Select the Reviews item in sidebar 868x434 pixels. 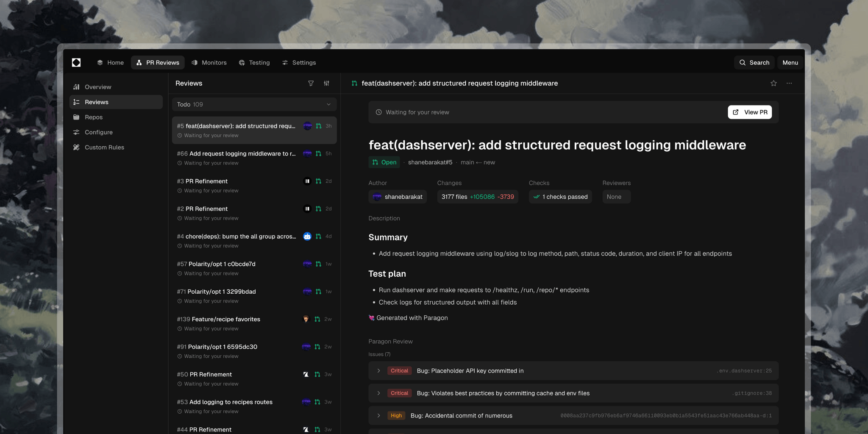click(x=97, y=102)
